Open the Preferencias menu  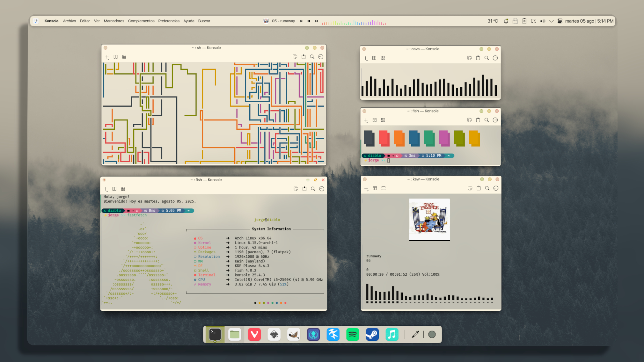169,21
